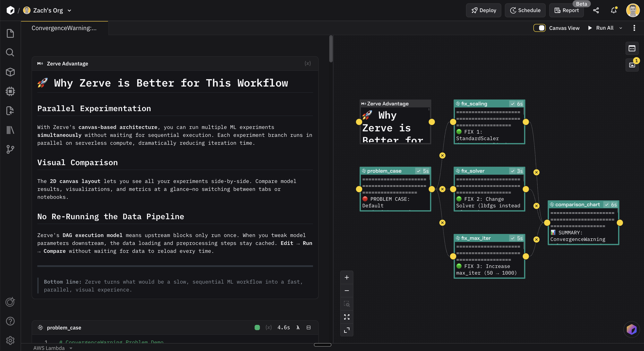This screenshot has height=351, width=644.
Task: Click the horizontal resize handle at bottom
Action: coord(323,345)
